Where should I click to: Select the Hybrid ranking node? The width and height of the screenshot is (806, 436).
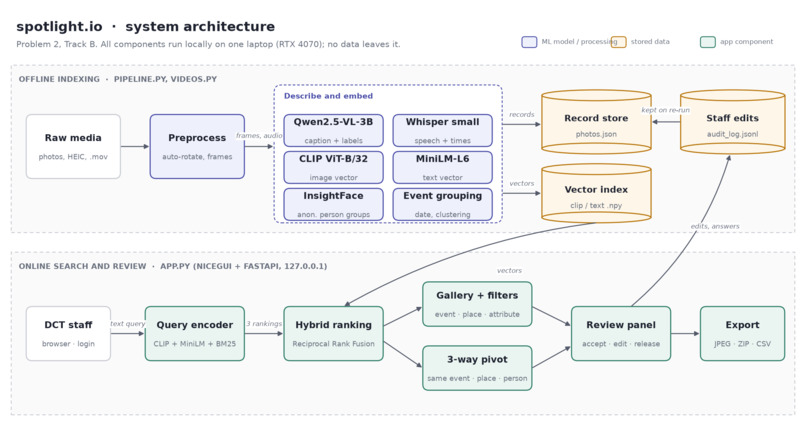click(333, 334)
